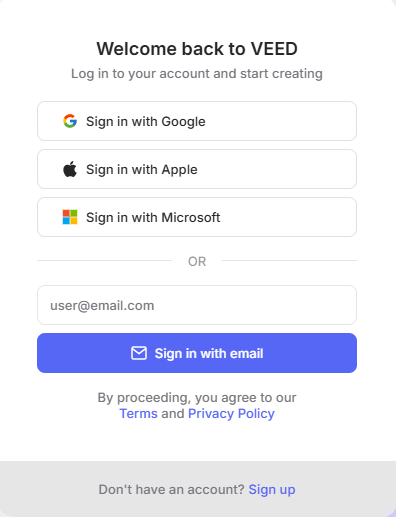Viewport: 396px width, 517px height.
Task: Click the word 'and' between the policy links
Action: coord(173,414)
